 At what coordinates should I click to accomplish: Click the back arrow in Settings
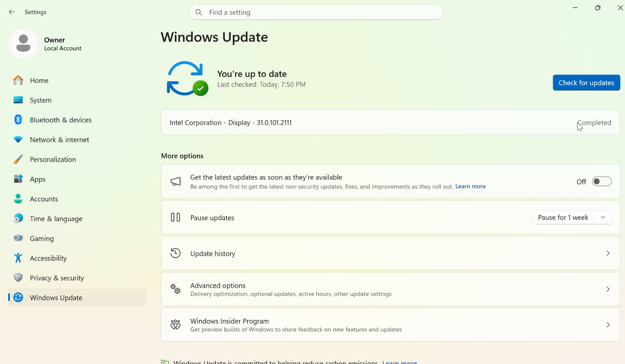[12, 12]
